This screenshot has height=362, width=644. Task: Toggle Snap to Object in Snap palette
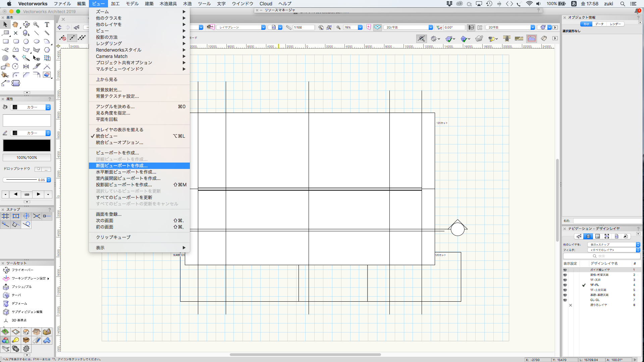pyautogui.click(x=16, y=216)
